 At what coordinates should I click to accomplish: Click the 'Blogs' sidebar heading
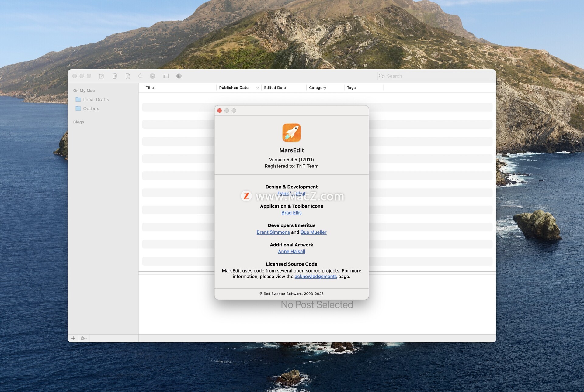(x=78, y=122)
